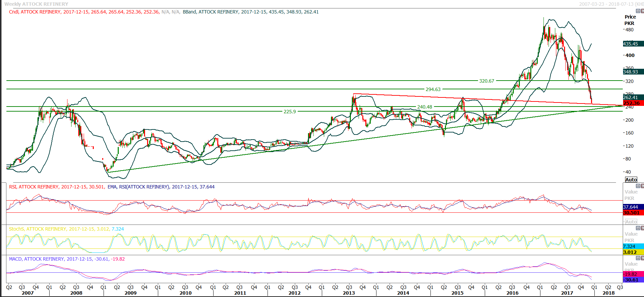Click the Weekly ATTOCK REFINERY chart title

[x=36, y=4]
